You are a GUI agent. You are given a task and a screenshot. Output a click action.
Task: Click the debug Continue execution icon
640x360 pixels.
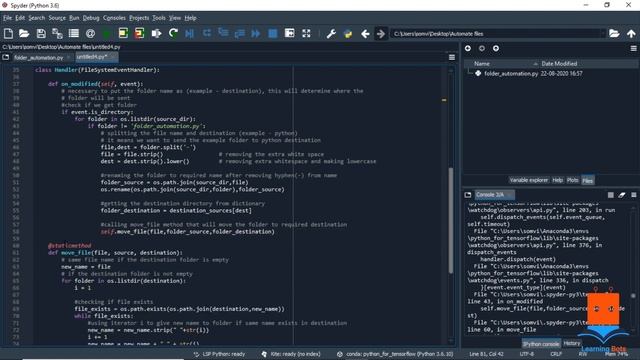pos(256,33)
